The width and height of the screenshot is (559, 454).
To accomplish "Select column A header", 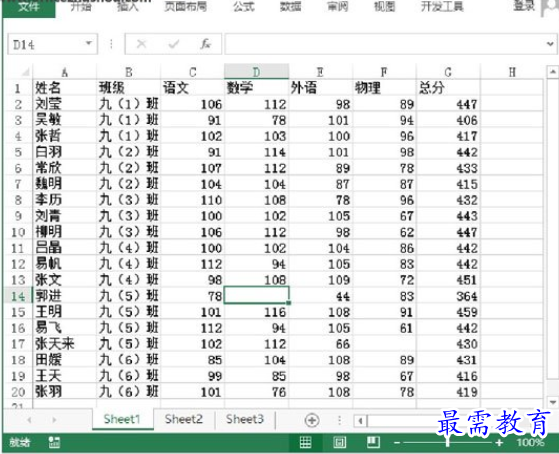I will [65, 72].
